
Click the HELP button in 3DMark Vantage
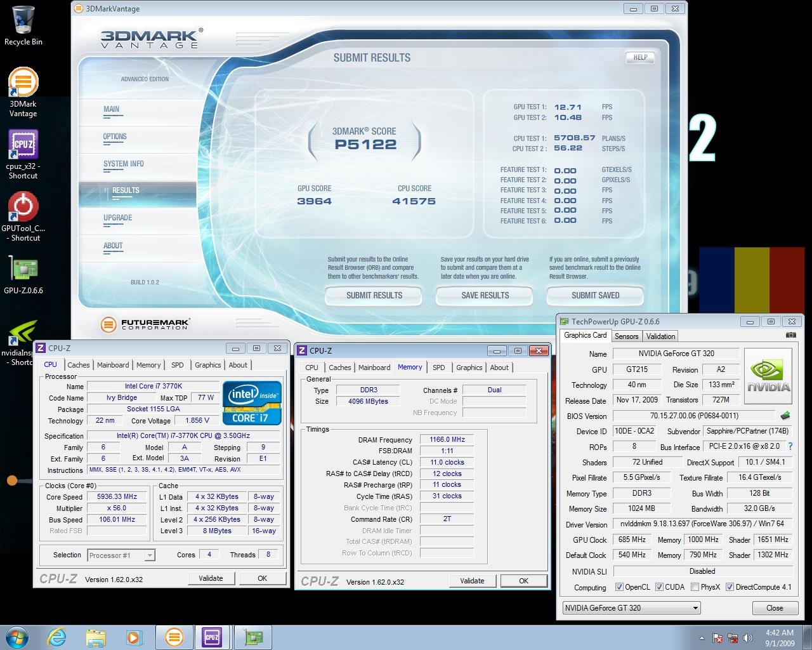pos(641,57)
